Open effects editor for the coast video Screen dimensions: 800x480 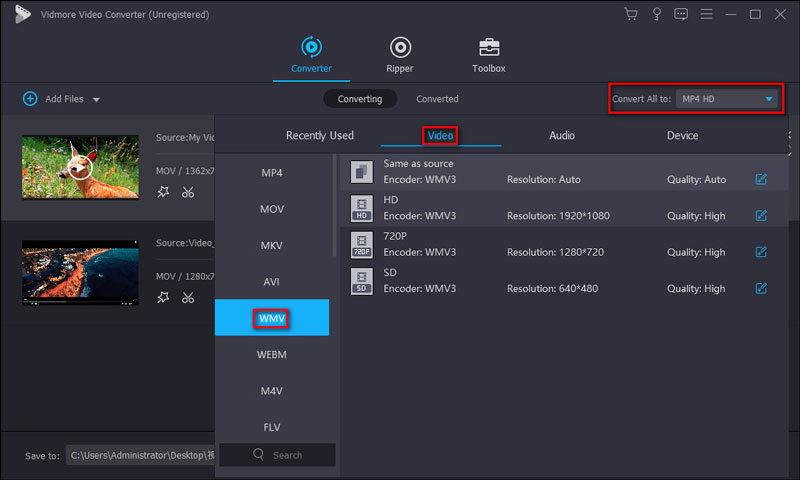163,297
